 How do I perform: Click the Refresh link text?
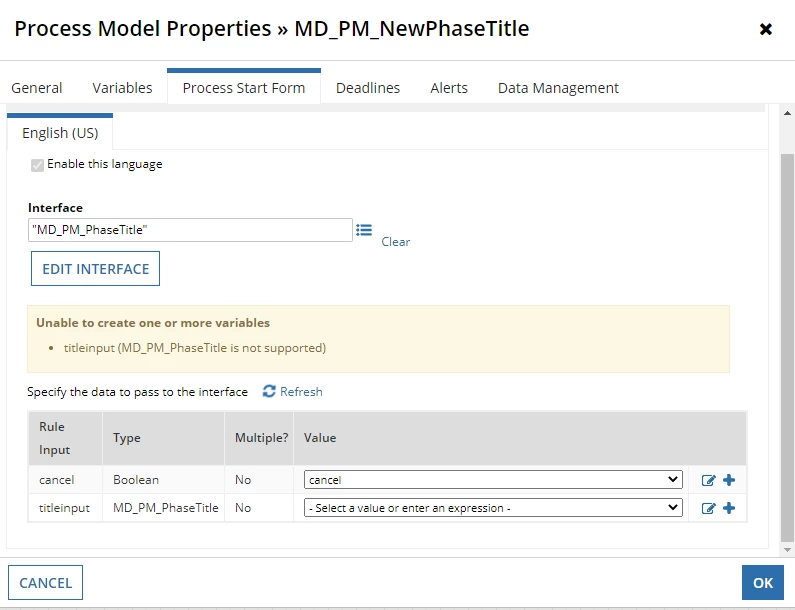[x=301, y=391]
